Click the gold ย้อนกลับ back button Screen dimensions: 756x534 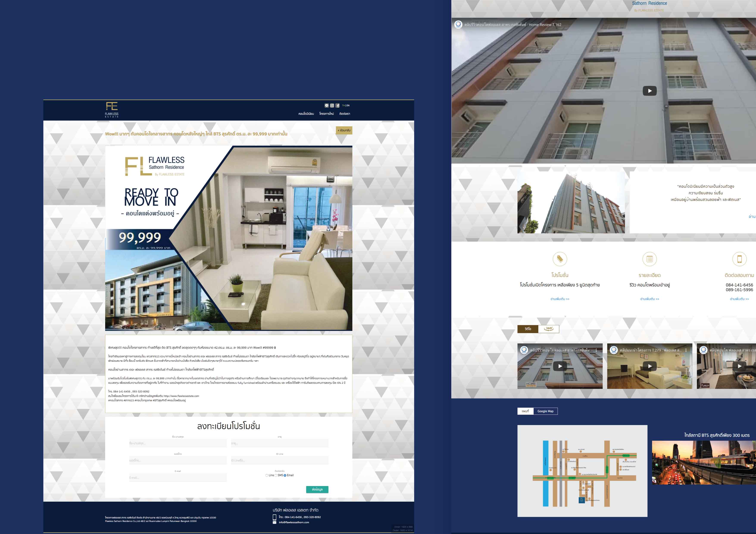(344, 130)
